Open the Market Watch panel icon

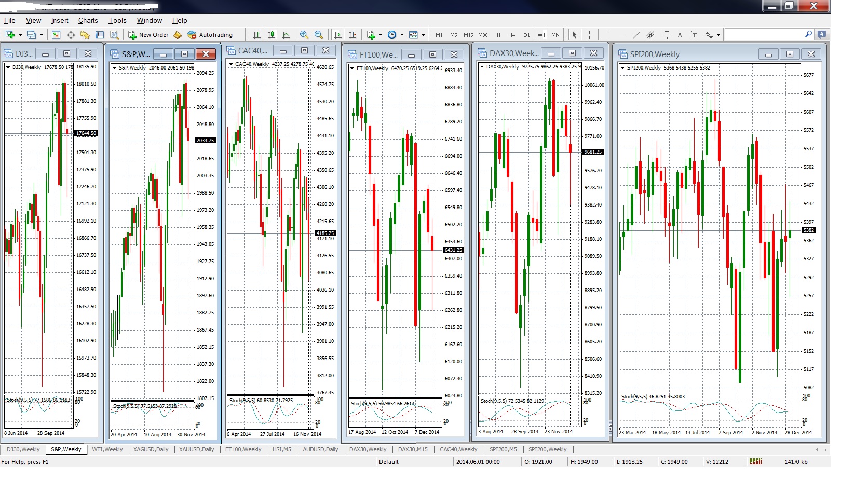(x=56, y=35)
